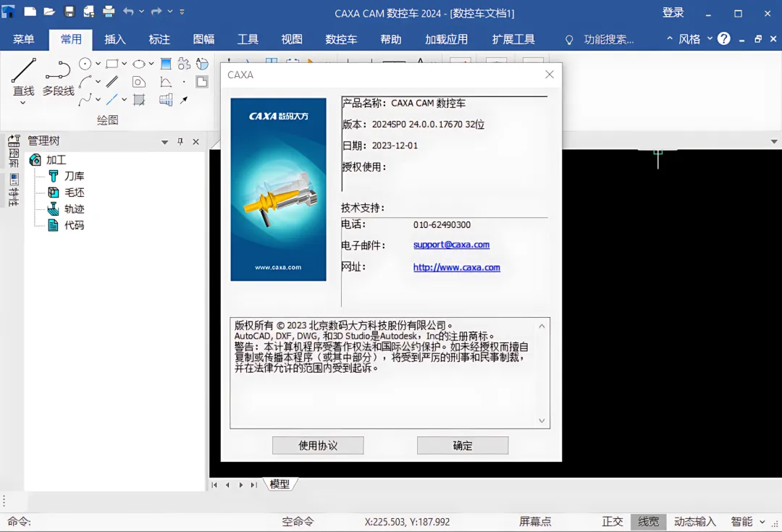Click the copyright text box scroll-down arrow
Screen dimensions: 782x532
click(542, 421)
